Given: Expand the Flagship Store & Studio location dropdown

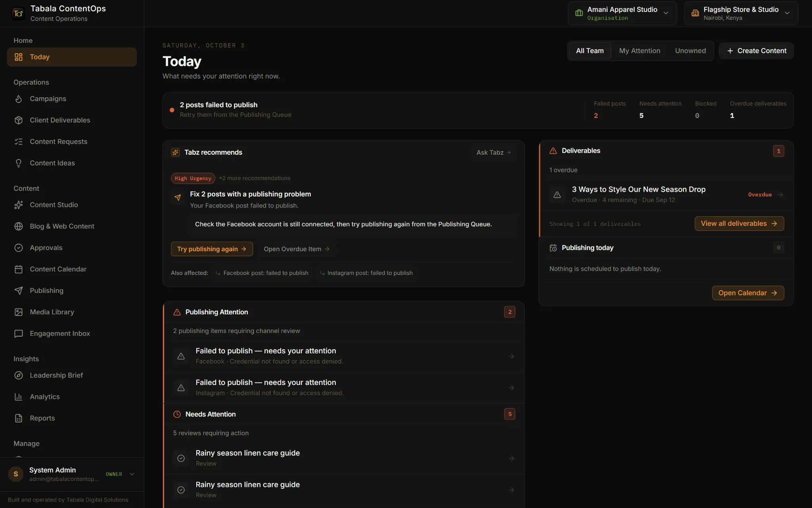Looking at the screenshot, I should coord(741,13).
